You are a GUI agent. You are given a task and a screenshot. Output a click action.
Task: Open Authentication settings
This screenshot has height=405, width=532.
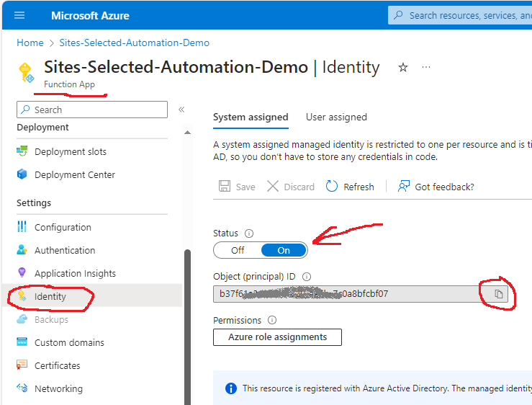click(x=65, y=250)
